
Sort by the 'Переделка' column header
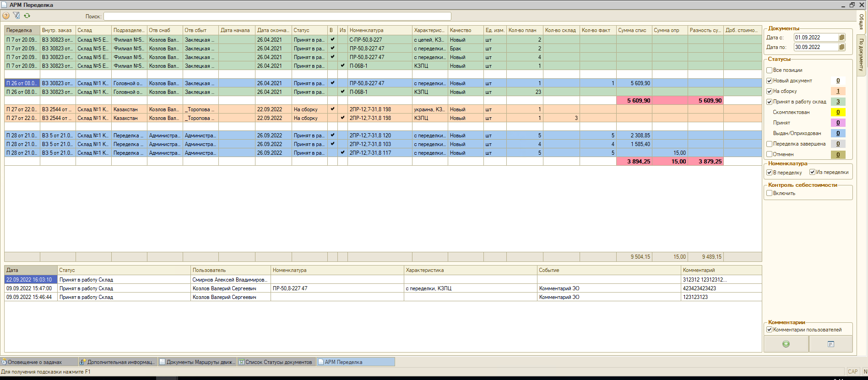click(22, 30)
